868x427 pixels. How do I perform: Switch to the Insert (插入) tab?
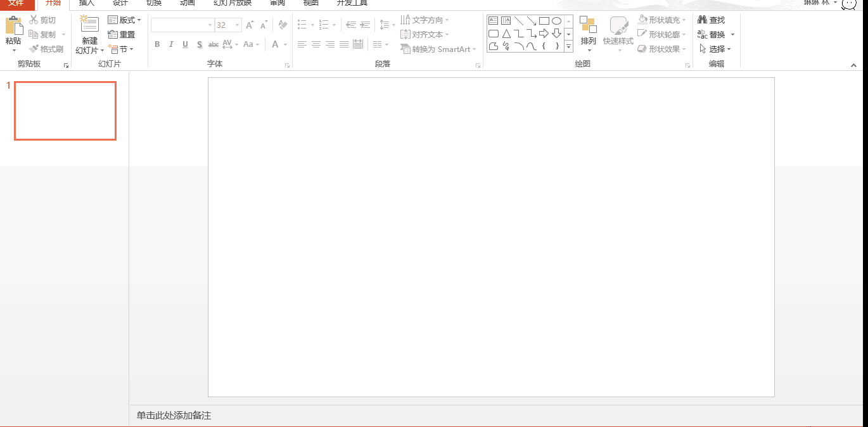coord(86,4)
